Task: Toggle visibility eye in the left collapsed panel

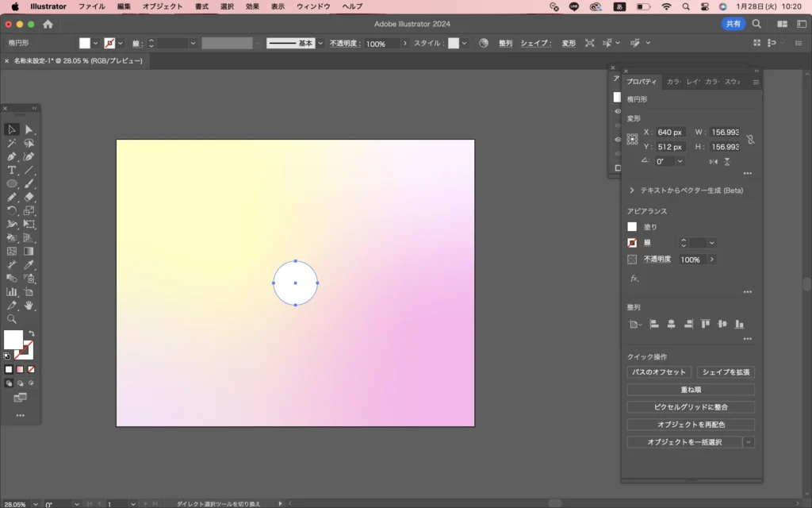Action: [618, 111]
